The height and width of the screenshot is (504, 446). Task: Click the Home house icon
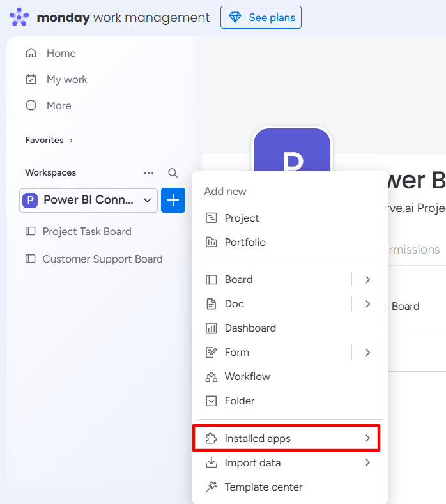(x=31, y=53)
